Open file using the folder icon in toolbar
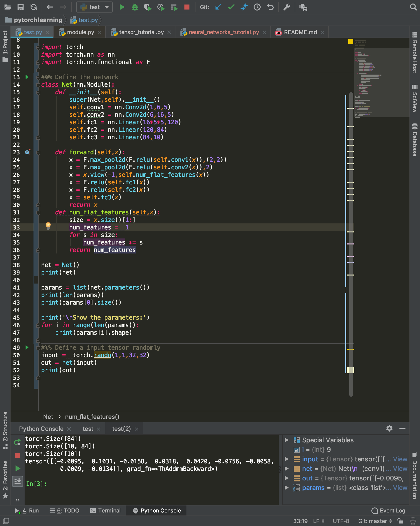Image resolution: width=420 pixels, height=526 pixels. click(8, 7)
